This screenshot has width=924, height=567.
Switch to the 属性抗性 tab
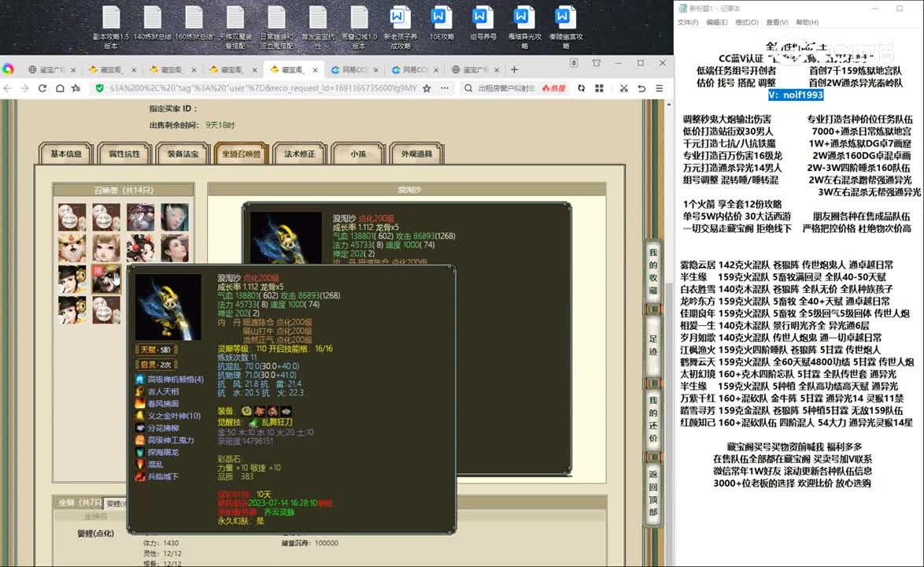pos(124,154)
